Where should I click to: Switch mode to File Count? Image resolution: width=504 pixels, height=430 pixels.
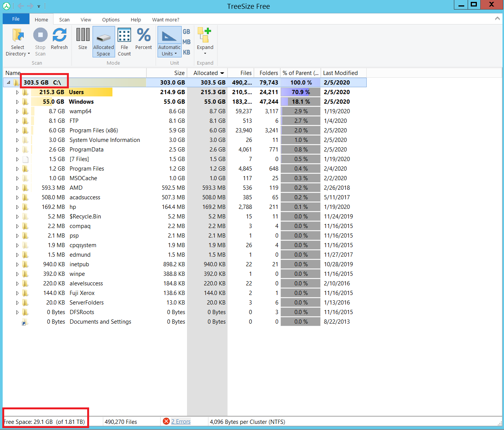tap(124, 42)
